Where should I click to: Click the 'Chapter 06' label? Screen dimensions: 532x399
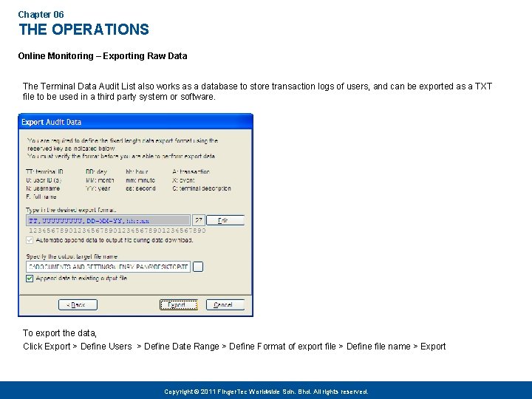click(x=41, y=15)
